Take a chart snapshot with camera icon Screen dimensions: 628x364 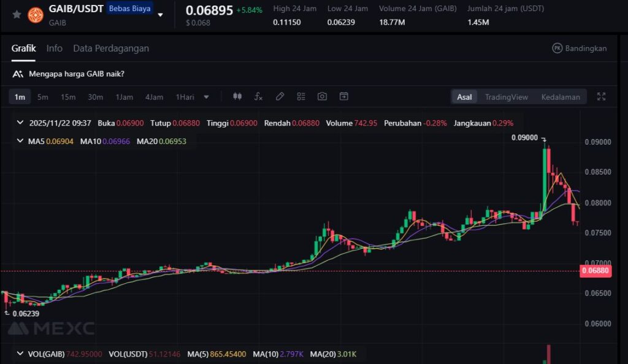pyautogui.click(x=322, y=97)
